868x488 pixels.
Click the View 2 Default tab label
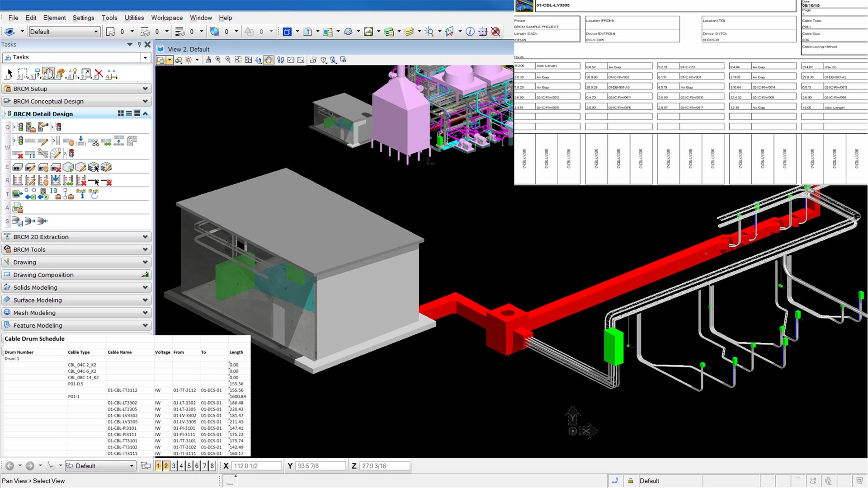coord(185,49)
